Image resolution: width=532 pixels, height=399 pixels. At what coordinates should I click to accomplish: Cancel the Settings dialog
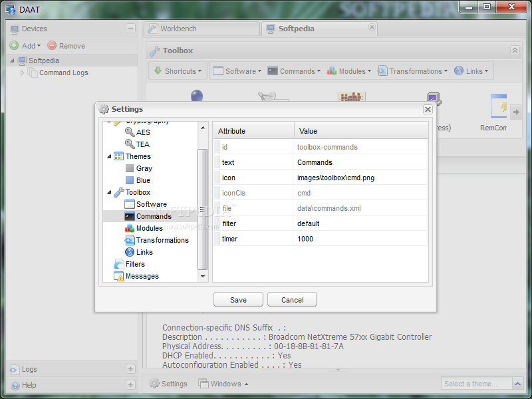[292, 300]
